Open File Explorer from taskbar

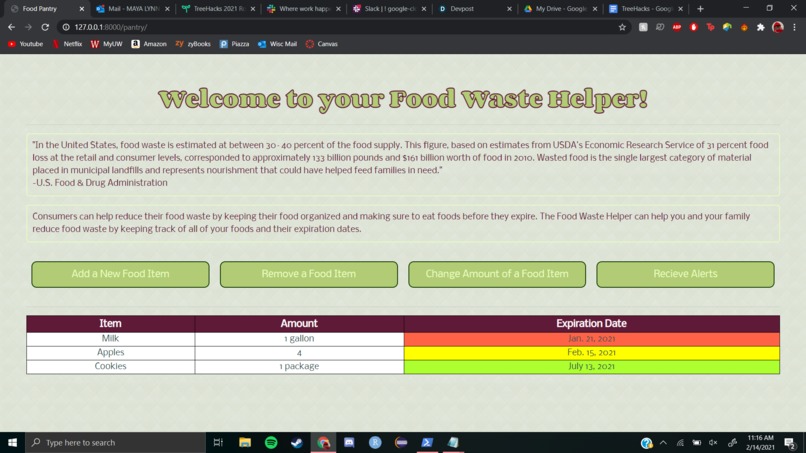245,442
